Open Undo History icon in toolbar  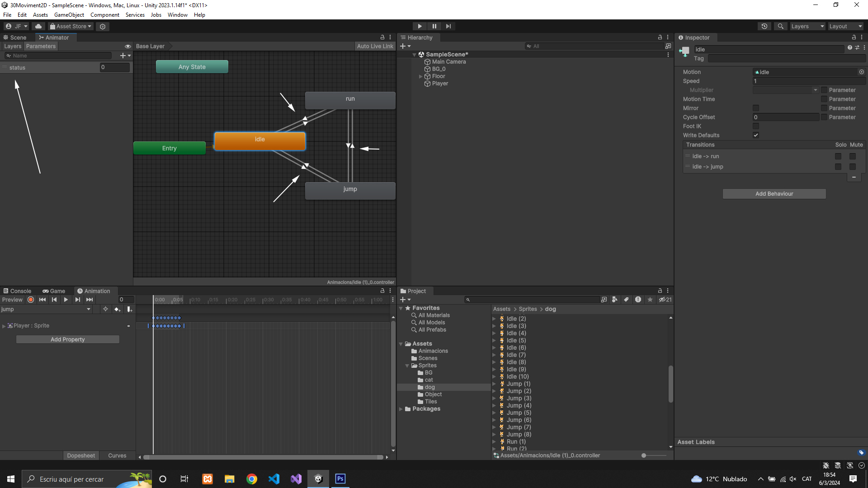click(x=764, y=26)
